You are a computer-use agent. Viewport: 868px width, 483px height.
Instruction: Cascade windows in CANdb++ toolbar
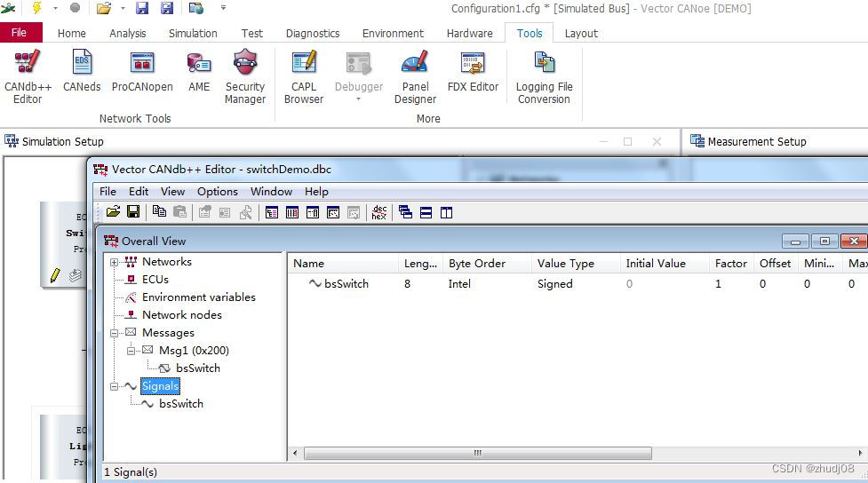(x=405, y=212)
